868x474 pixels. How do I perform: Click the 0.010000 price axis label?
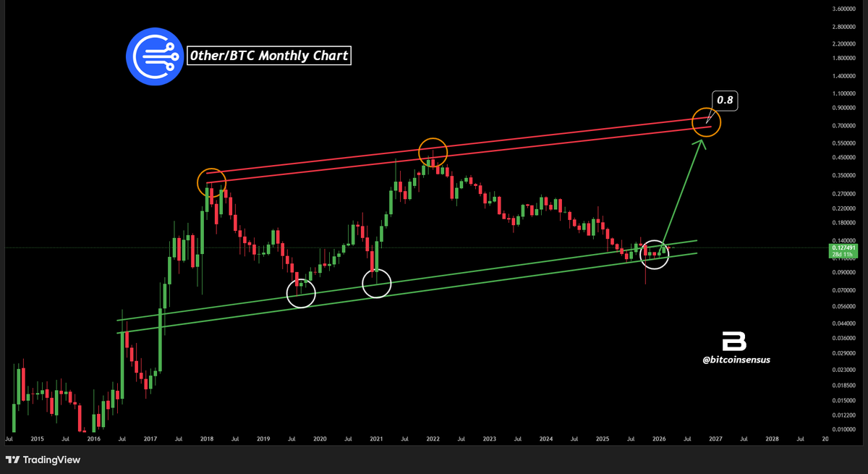(846, 429)
